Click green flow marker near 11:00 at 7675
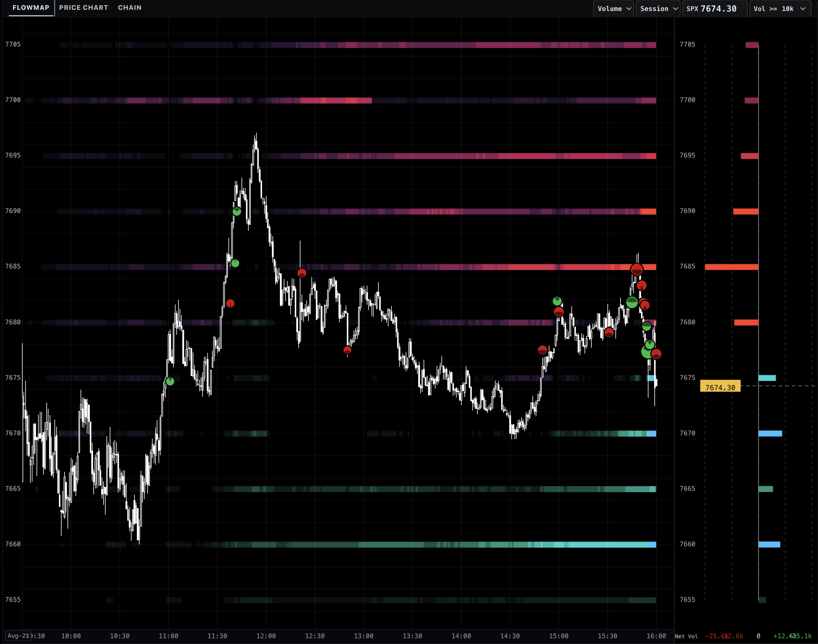818x644 pixels. click(170, 381)
